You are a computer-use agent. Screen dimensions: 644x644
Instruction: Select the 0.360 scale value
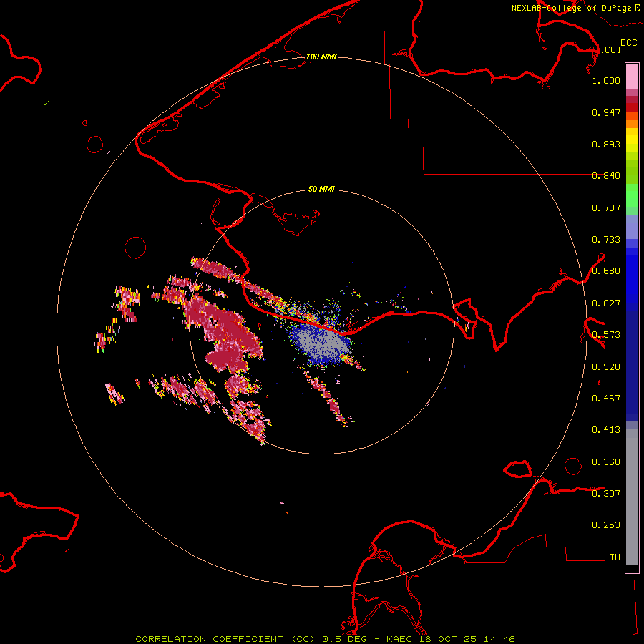tap(606, 462)
